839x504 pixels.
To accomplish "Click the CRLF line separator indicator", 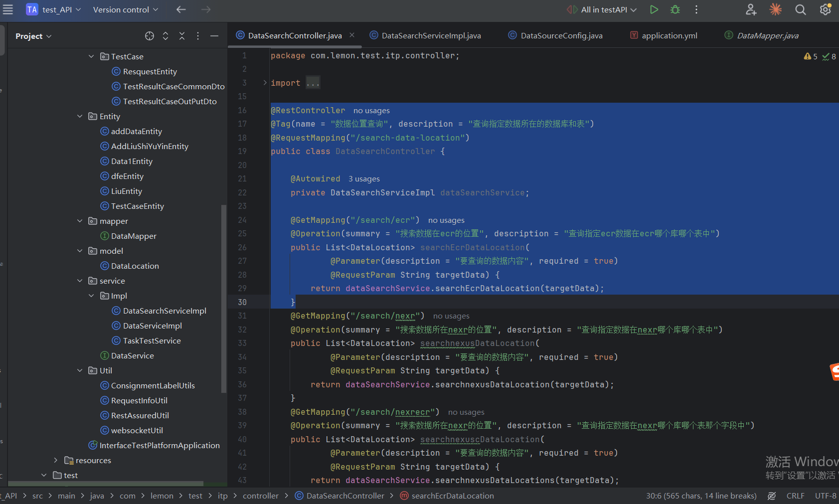I will tap(795, 496).
